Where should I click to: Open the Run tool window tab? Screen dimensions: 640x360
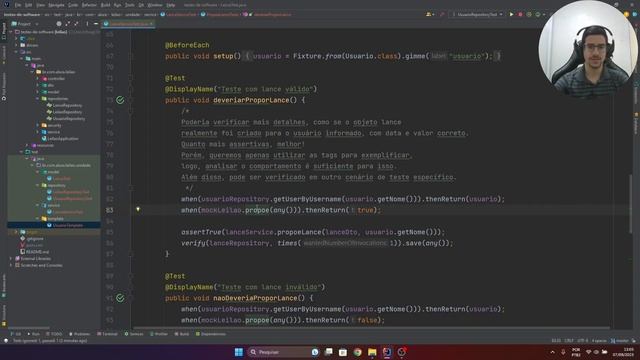coord(33,334)
